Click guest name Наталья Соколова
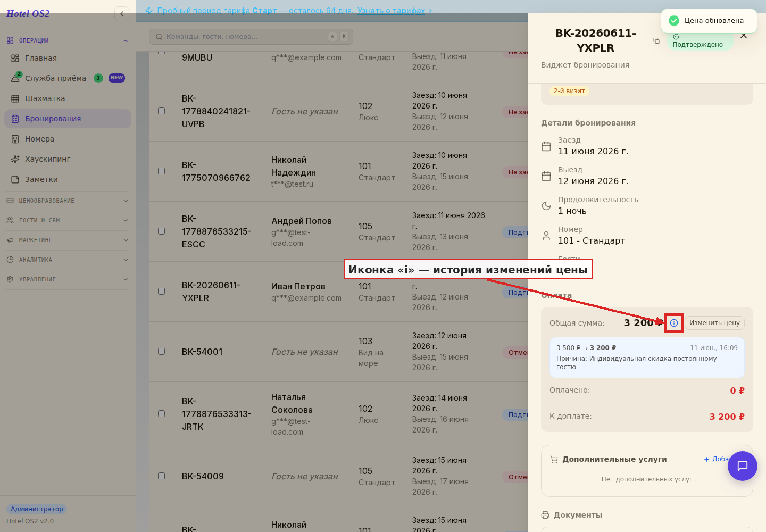The height and width of the screenshot is (532, 766). (292, 403)
